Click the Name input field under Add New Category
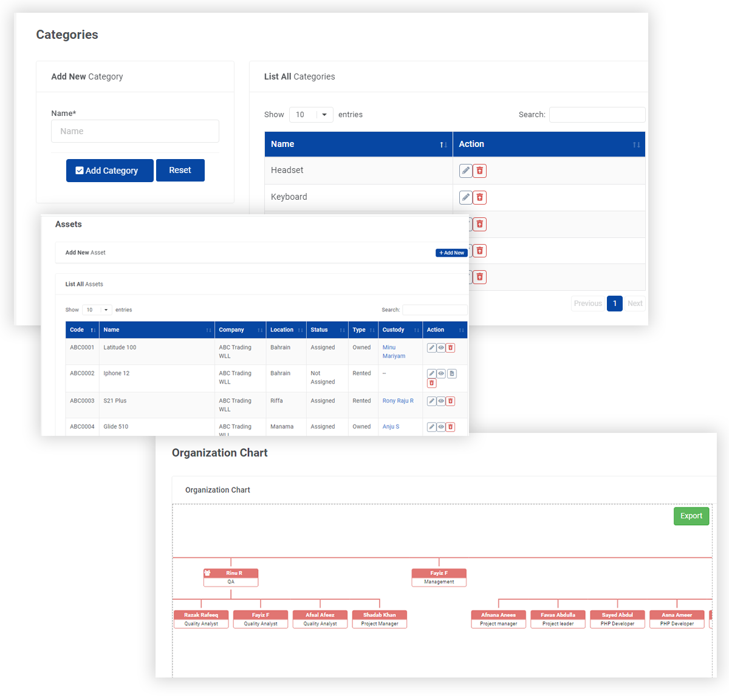 coord(135,131)
